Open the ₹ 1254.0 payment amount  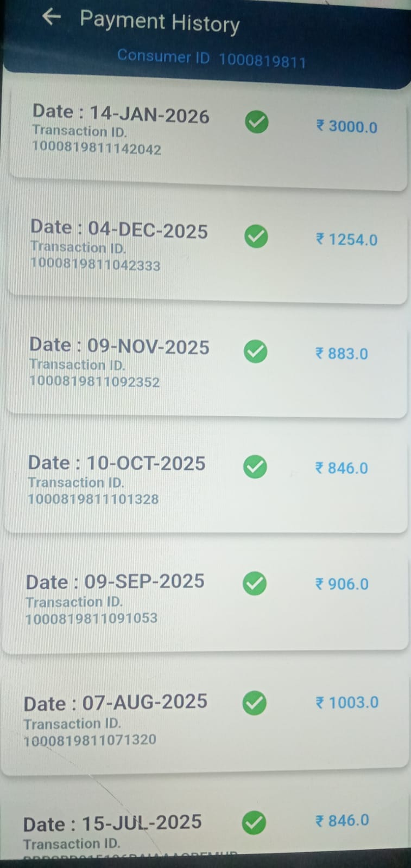pos(346,239)
